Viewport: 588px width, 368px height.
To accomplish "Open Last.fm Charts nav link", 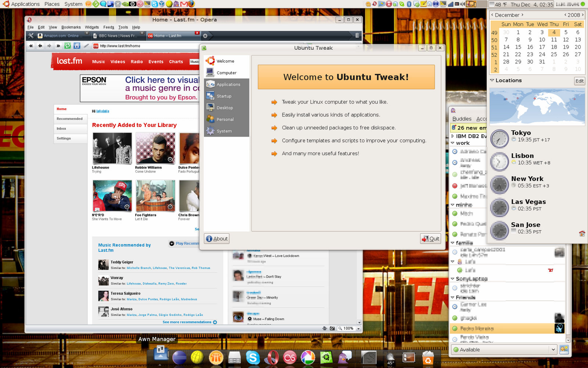I will 176,62.
